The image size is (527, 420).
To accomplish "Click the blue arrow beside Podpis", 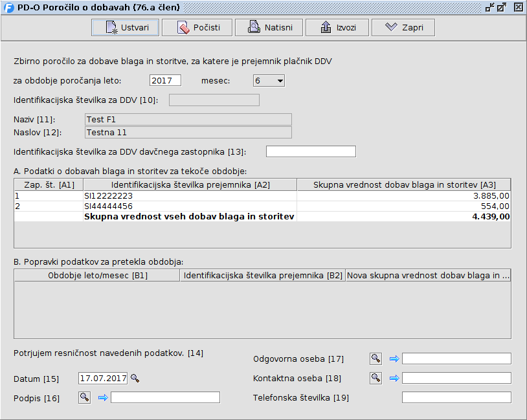I will coord(102,397).
